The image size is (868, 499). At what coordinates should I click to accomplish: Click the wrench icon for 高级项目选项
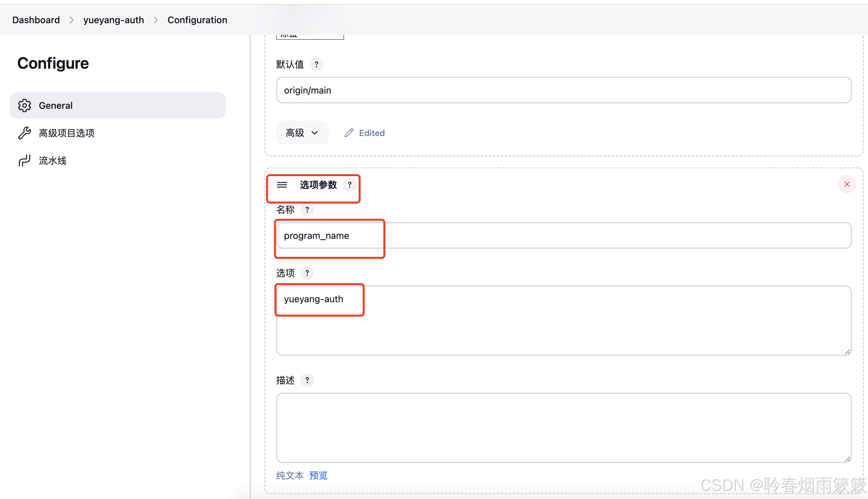tap(24, 133)
